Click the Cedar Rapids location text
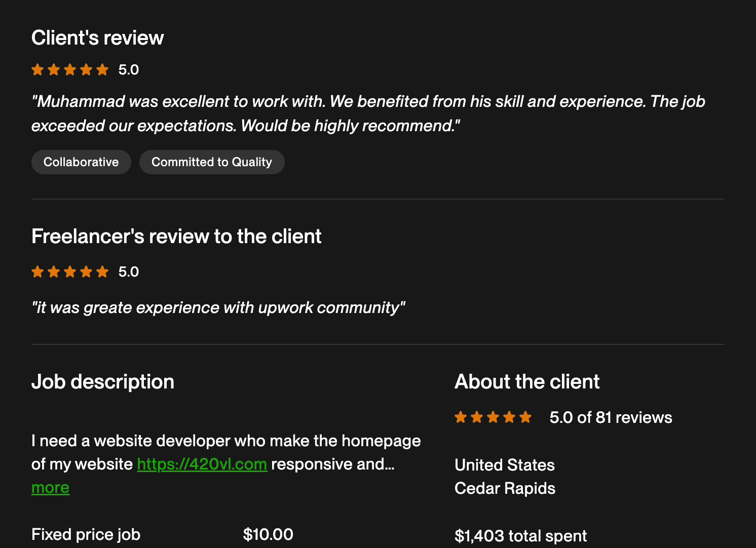The width and height of the screenshot is (756, 548). [505, 488]
